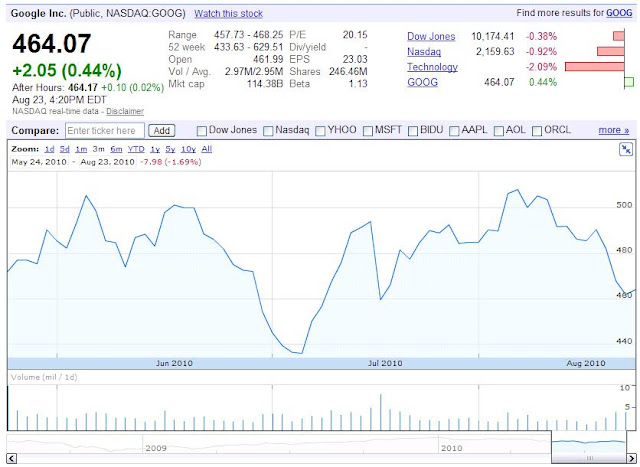Select the 3m zoom range
The height and width of the screenshot is (467, 640).
(x=98, y=149)
